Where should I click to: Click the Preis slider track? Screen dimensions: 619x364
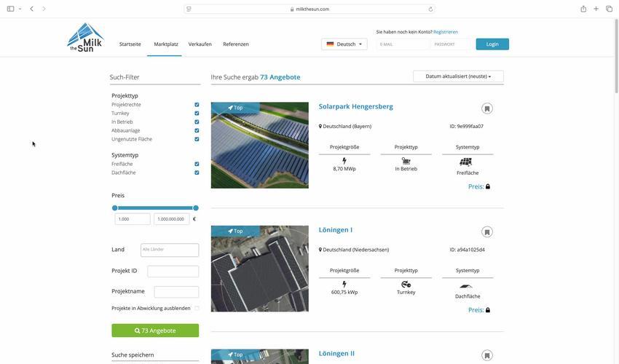155,208
